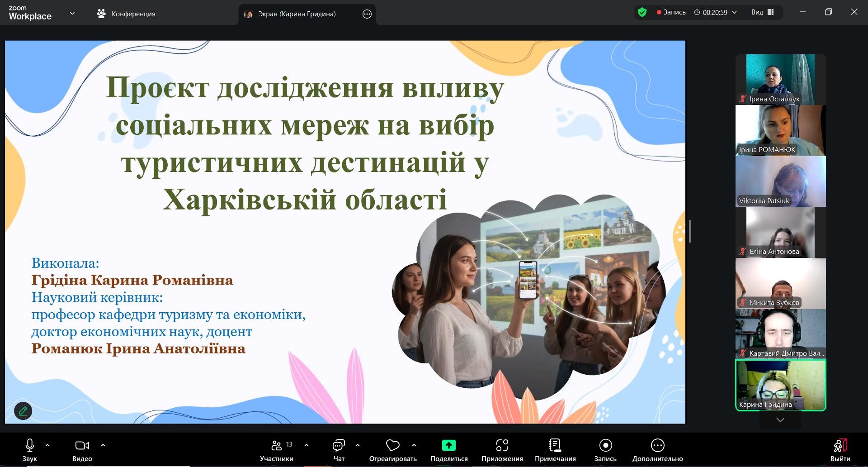868x467 pixels.
Task: Open the Вид view layout button
Action: (x=762, y=12)
